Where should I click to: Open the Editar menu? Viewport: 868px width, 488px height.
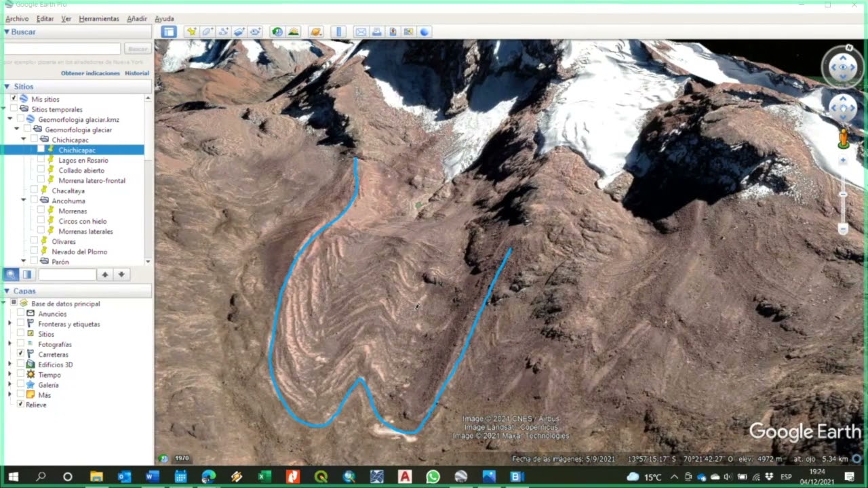45,19
